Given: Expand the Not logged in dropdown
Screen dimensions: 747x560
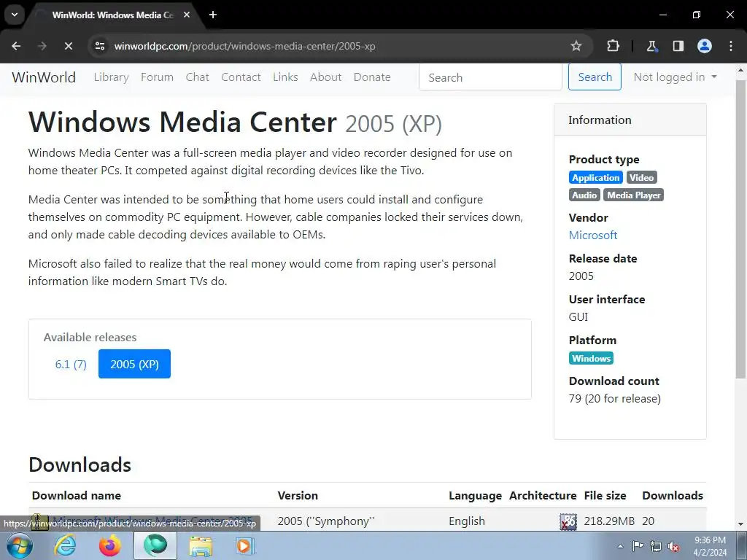Looking at the screenshot, I should click(675, 77).
